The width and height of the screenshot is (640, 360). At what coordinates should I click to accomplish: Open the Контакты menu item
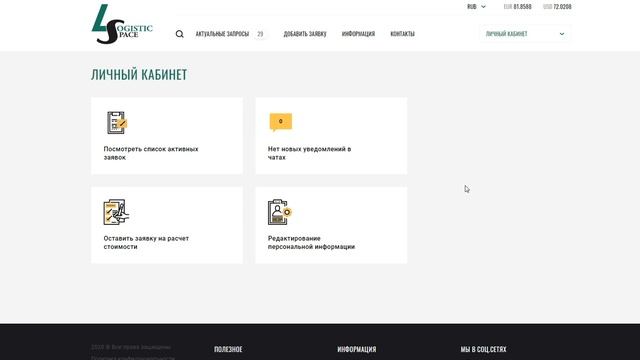tap(402, 34)
